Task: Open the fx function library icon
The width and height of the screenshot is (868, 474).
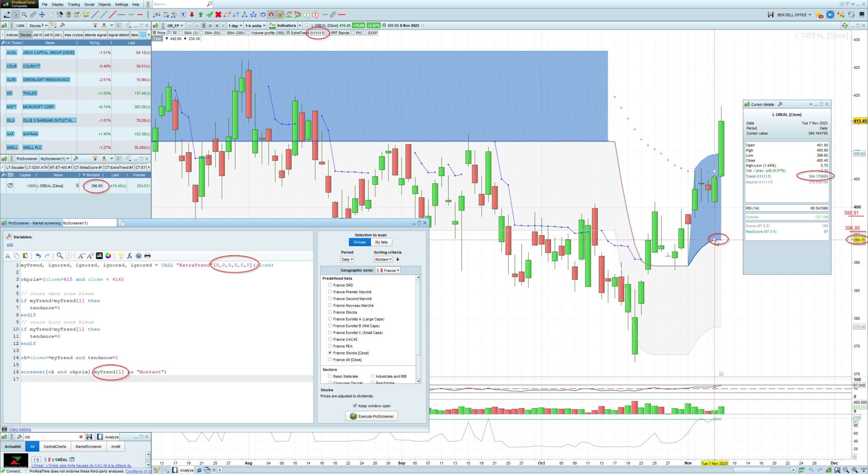Action: coord(130,256)
